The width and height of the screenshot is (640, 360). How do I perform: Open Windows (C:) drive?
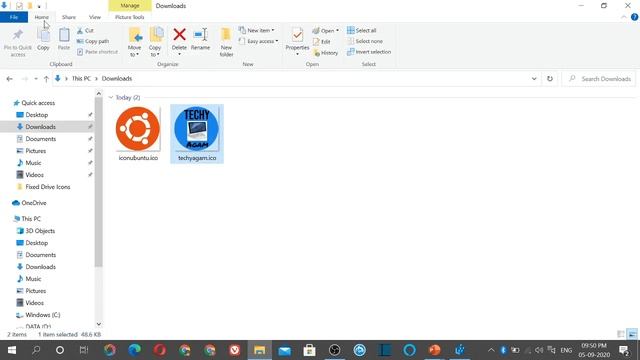[42, 315]
